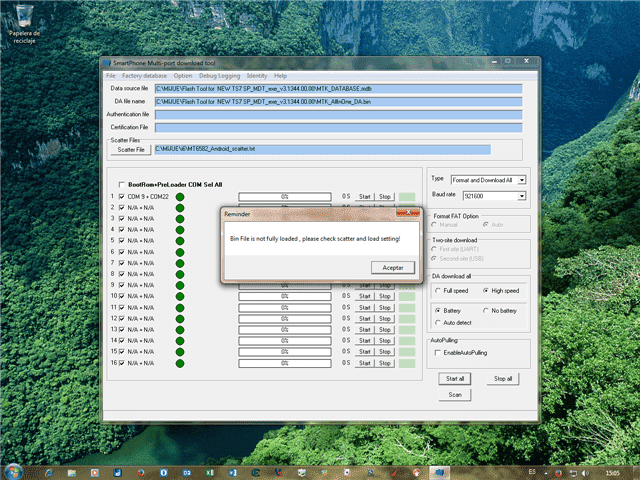Open the Debug Logging menu
This screenshot has height=480, width=640.
(x=220, y=76)
